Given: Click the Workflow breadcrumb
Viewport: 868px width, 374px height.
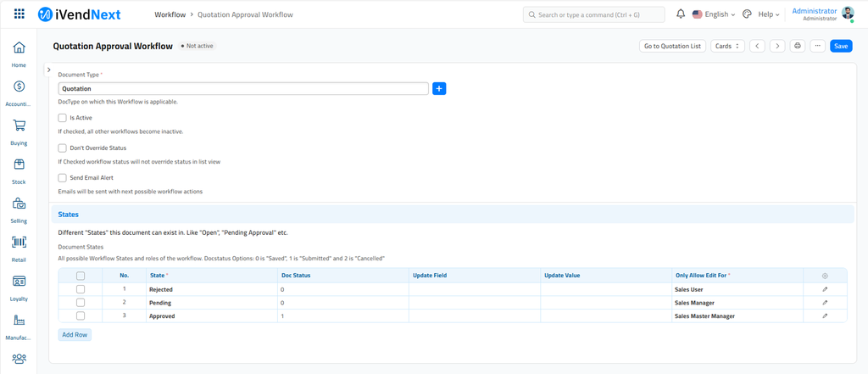Looking at the screenshot, I should click(x=170, y=14).
